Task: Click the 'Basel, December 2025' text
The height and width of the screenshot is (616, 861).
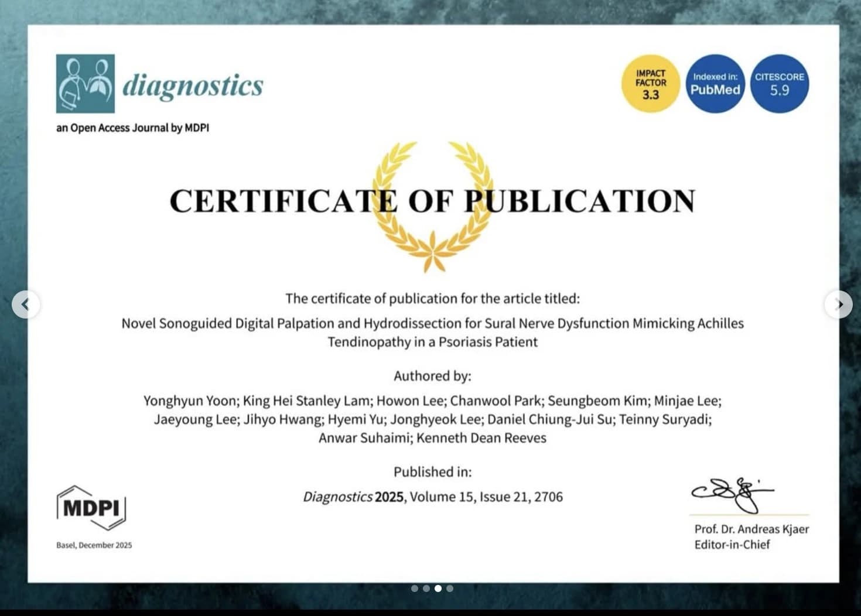Action: 94,545
